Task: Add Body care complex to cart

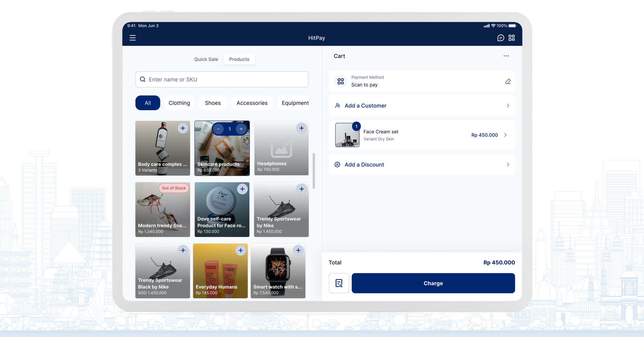Action: (x=183, y=128)
